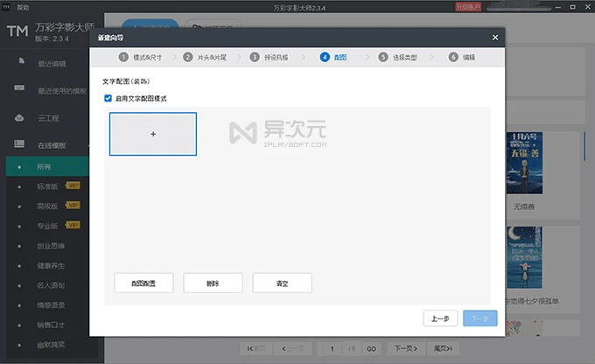Screen dimensions: 595x364
Task: Click the VIP badge next to 高级版
Action: coord(73,206)
